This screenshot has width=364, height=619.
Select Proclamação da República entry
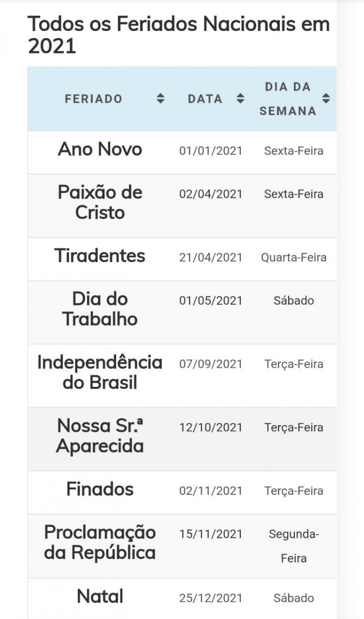[100, 542]
